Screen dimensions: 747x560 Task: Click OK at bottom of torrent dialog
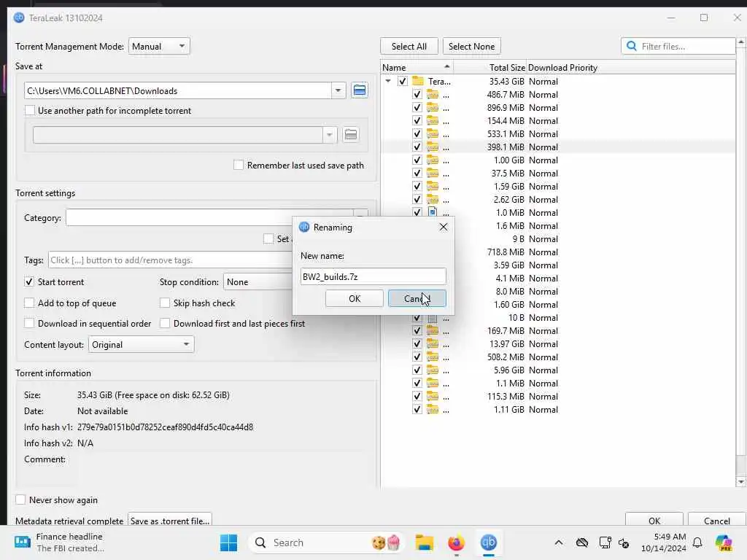click(654, 521)
